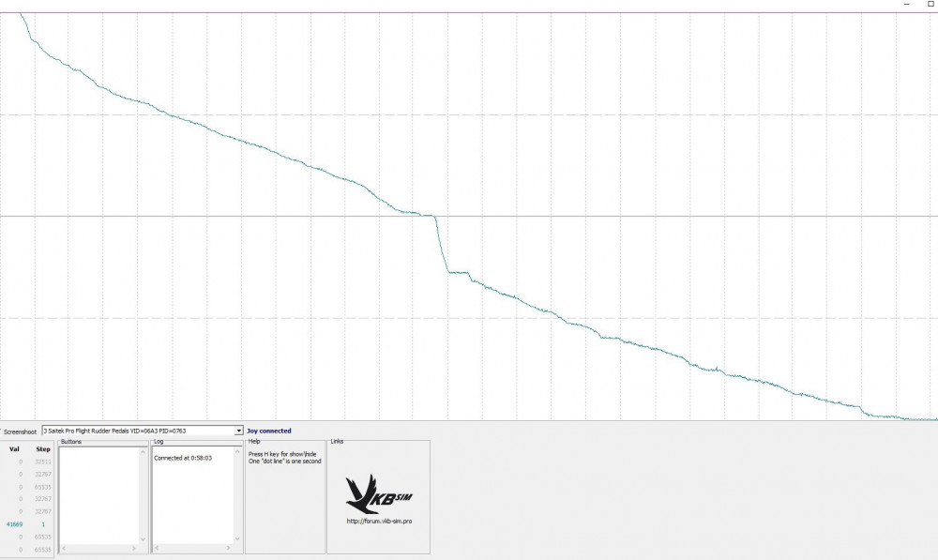This screenshot has width=938, height=560.
Task: Click the 'Joy connected' status text
Action: point(268,431)
